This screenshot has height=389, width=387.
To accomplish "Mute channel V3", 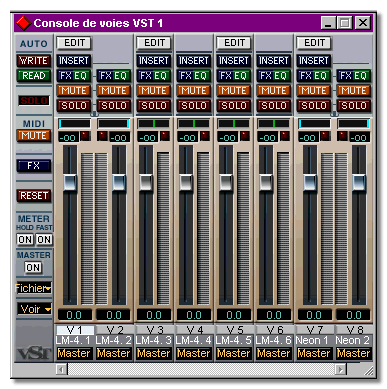I will click(x=154, y=91).
